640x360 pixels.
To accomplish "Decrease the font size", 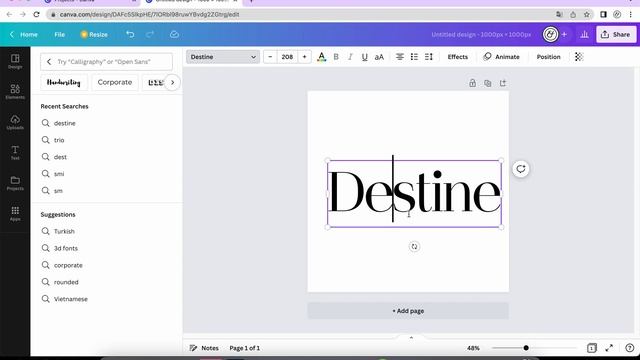I will click(x=270, y=57).
